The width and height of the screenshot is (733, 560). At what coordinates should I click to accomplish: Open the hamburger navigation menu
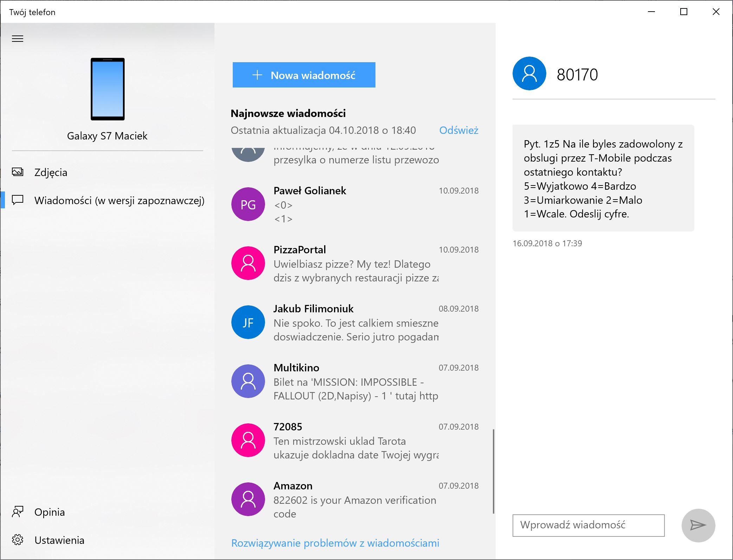[18, 39]
